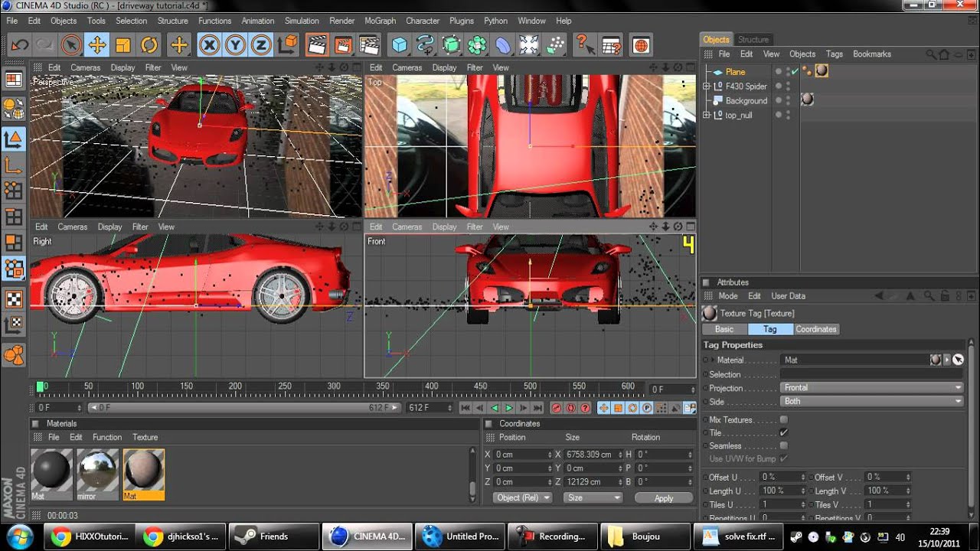Jump to start of animation
The image size is (980, 551).
tap(465, 409)
